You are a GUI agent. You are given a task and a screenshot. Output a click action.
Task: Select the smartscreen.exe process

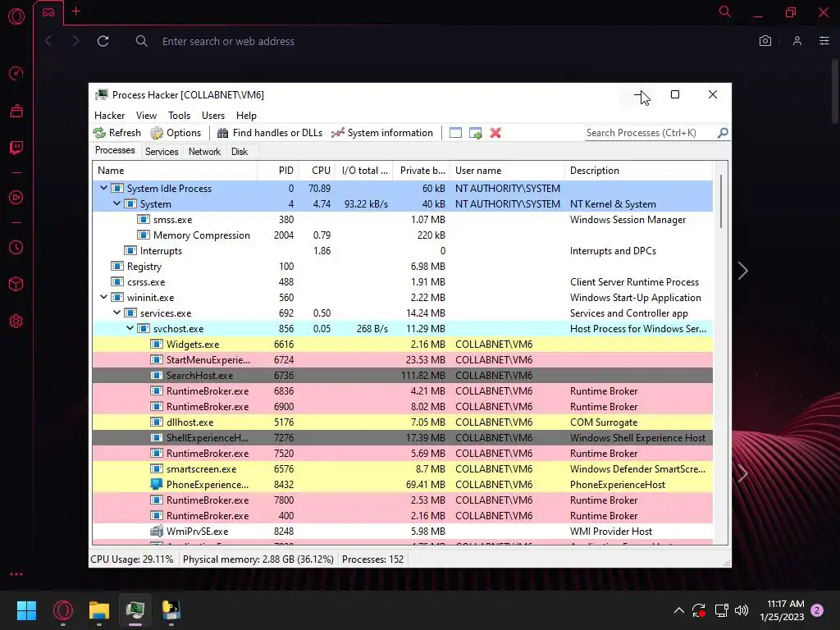[x=402, y=468]
